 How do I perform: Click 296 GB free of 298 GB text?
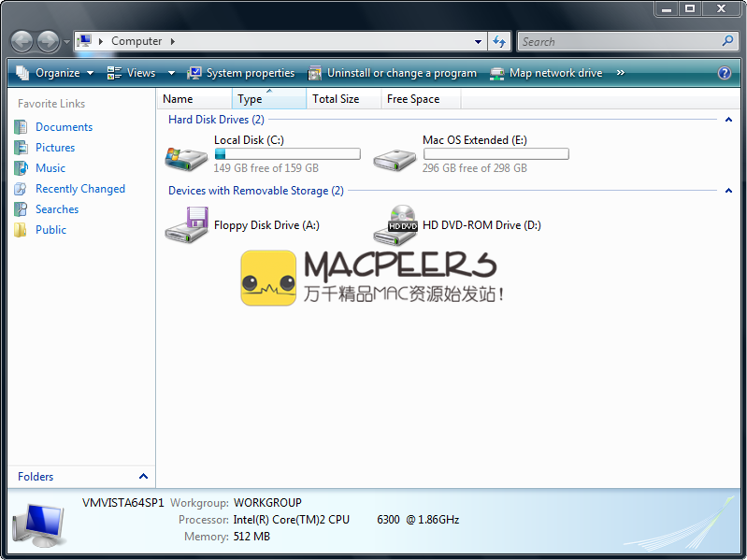[475, 168]
